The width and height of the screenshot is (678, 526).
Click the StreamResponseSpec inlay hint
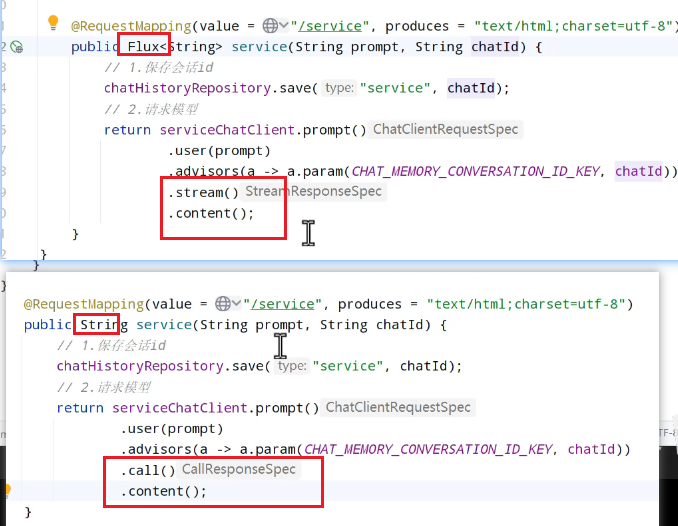coord(313,191)
